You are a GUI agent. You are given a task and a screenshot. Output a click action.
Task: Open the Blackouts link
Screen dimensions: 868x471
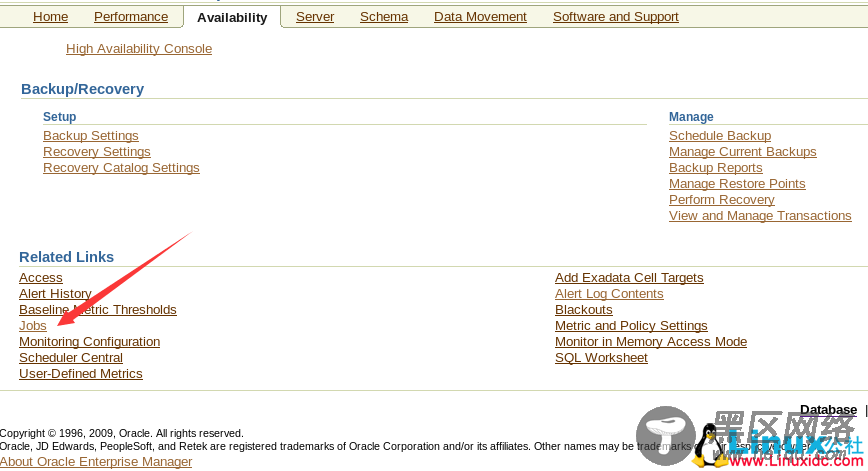tap(584, 310)
